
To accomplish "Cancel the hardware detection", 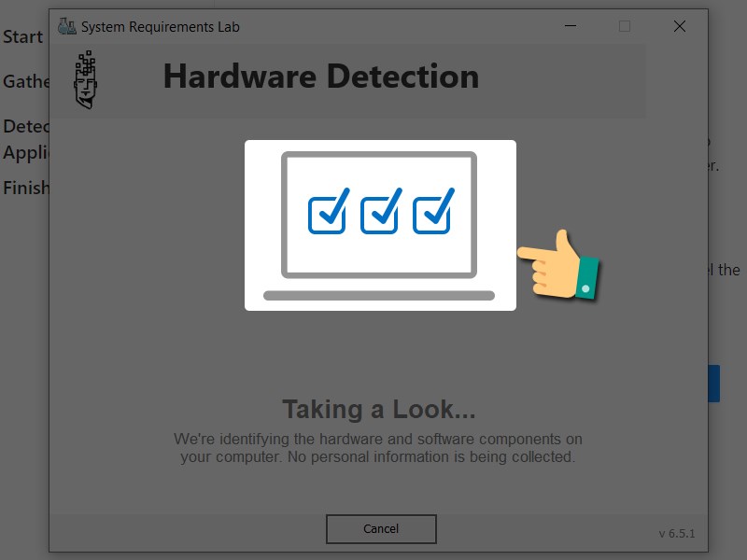I will coord(381,528).
